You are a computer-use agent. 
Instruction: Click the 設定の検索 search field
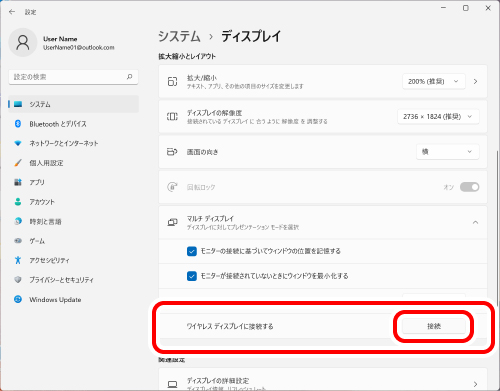(x=73, y=77)
